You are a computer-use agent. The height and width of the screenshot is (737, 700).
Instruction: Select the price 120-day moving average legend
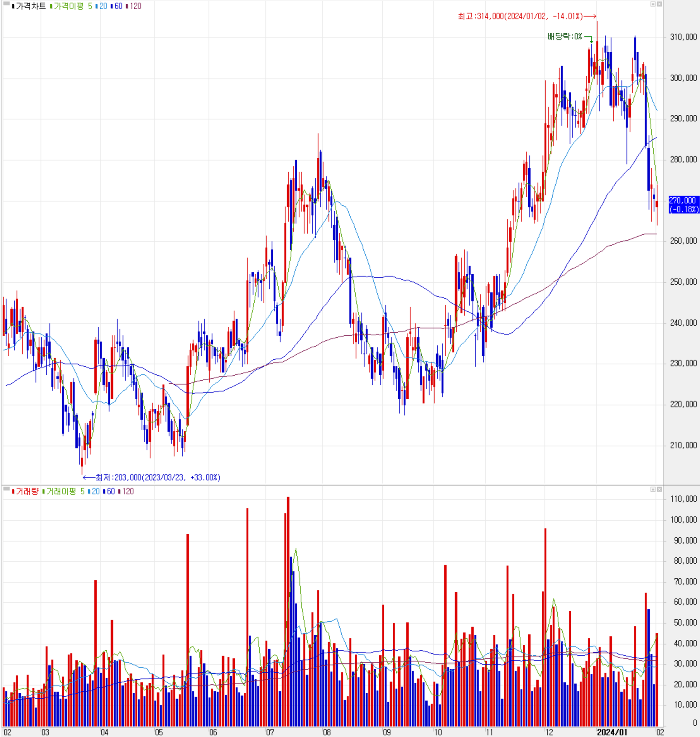click(136, 6)
